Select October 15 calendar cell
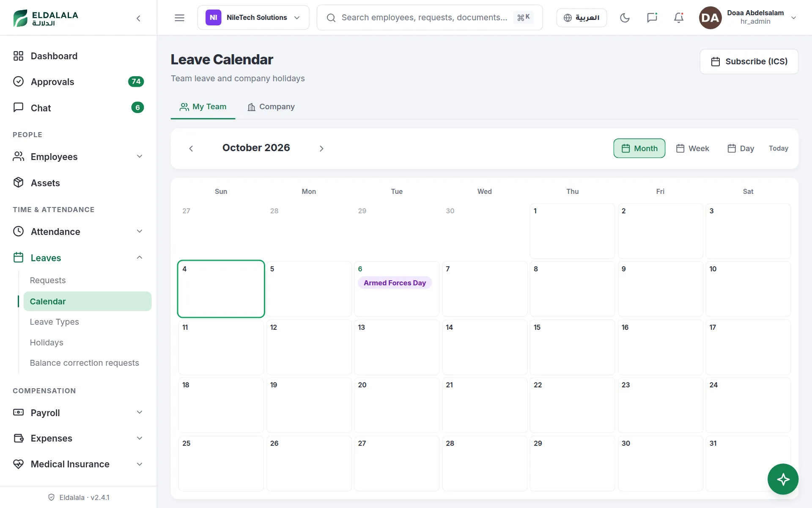 pos(572,347)
